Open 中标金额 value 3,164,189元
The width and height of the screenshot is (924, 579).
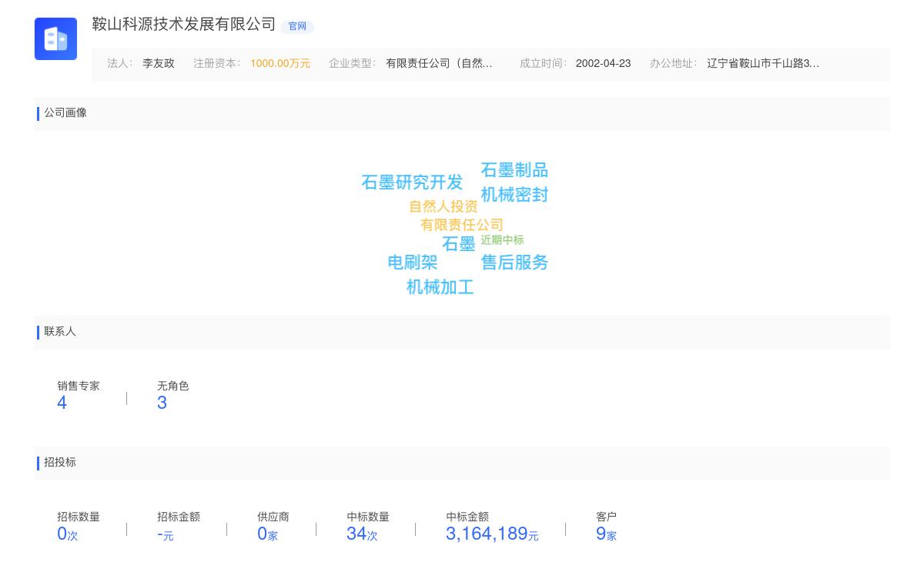coord(492,534)
